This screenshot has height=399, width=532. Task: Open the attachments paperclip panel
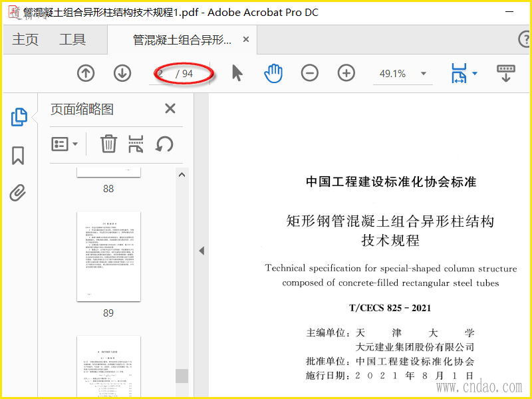pyautogui.click(x=18, y=193)
